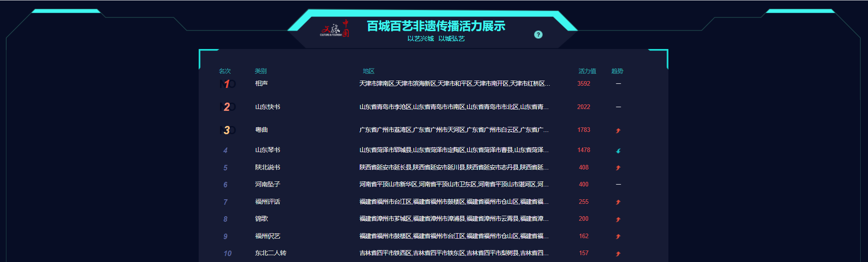Click the title 百城百艺非遗传播活力展示
Image resolution: width=868 pixels, height=262 pixels.
pyautogui.click(x=436, y=26)
